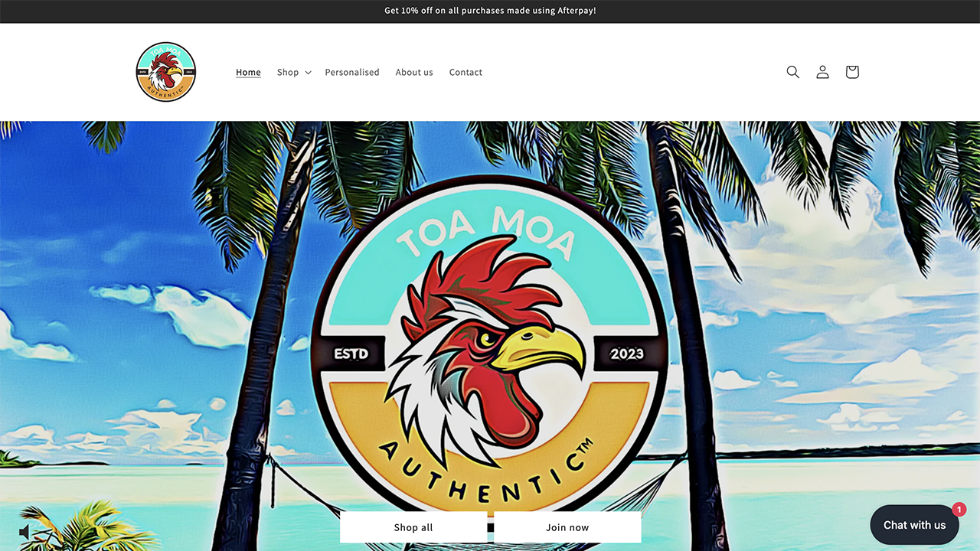Image resolution: width=980 pixels, height=551 pixels.
Task: Open the Personalised page link
Action: point(352,73)
